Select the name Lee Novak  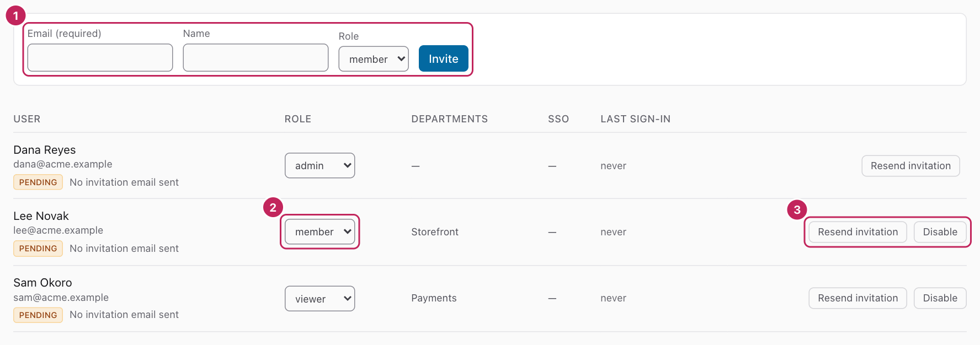tap(41, 216)
